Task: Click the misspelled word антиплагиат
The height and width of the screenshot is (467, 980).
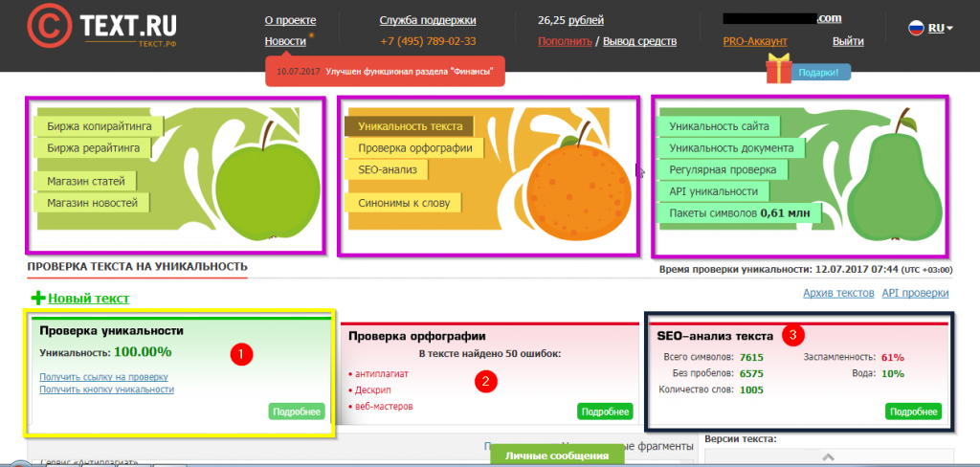Action: 381,374
